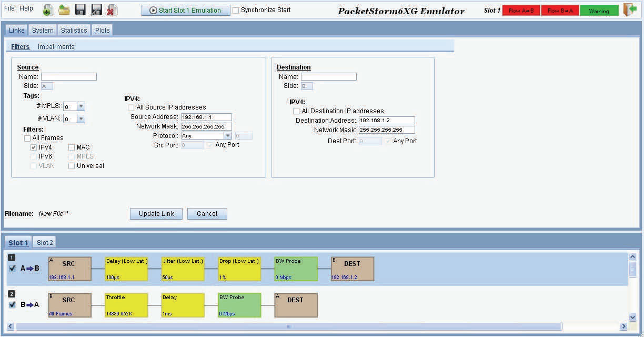Image resolution: width=644 pixels, height=337 pixels.
Task: Click the Destination Name input field
Action: pyautogui.click(x=329, y=77)
